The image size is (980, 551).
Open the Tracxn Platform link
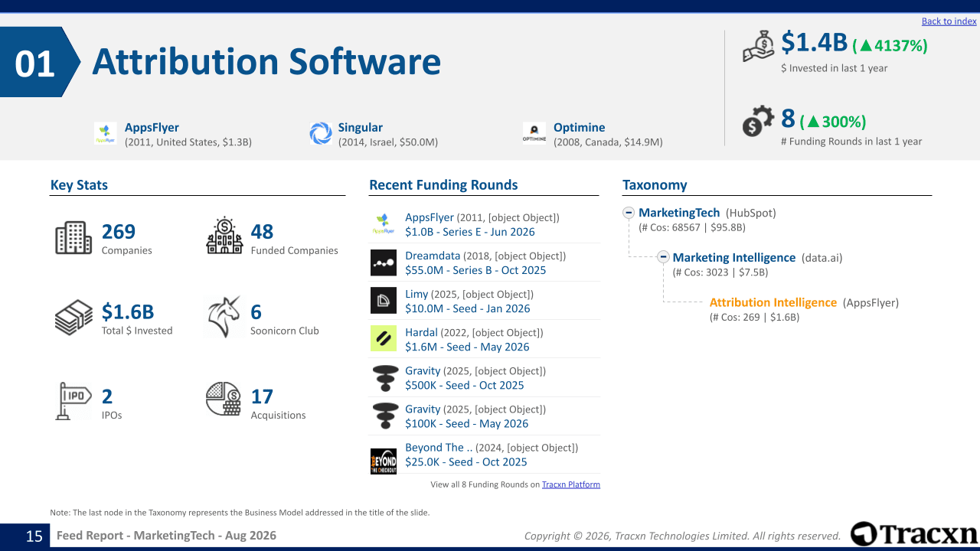[571, 484]
